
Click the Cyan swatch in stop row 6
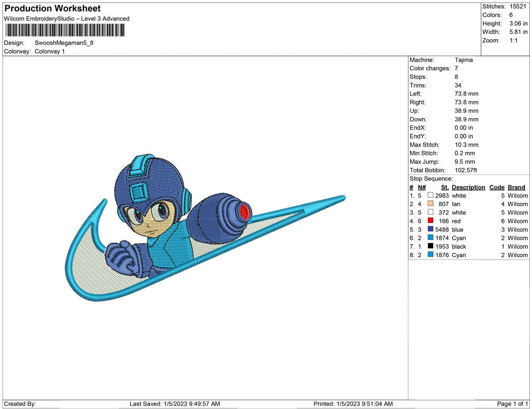[x=430, y=238]
